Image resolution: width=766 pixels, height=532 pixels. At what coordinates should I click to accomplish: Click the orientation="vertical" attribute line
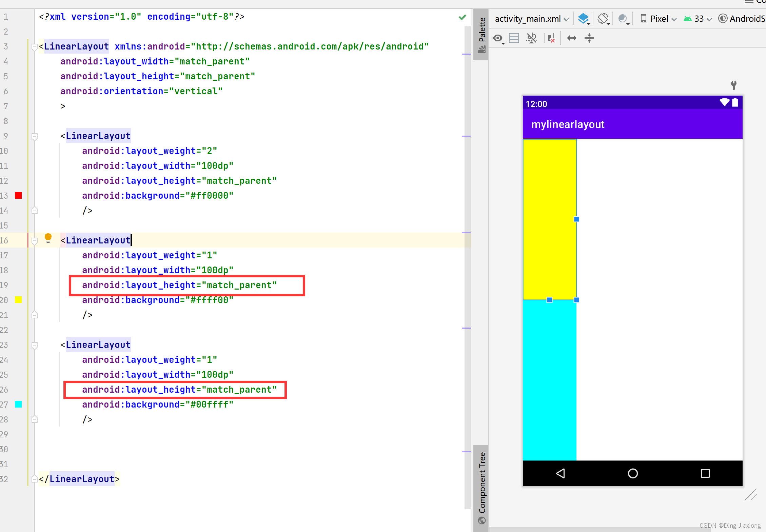click(x=141, y=91)
